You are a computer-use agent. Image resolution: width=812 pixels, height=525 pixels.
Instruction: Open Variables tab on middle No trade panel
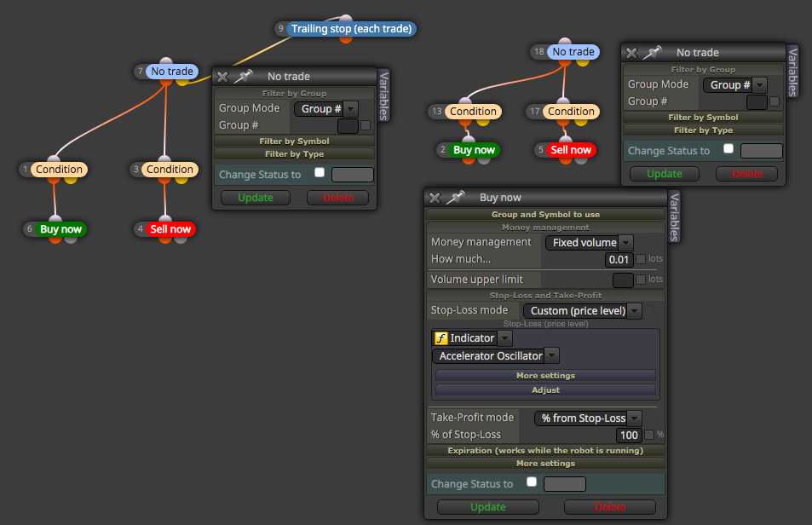point(383,95)
